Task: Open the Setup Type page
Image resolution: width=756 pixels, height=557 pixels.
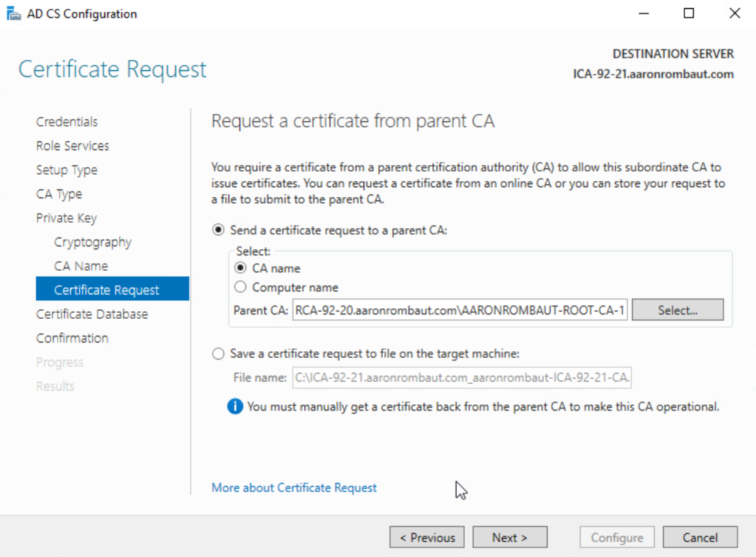Action: [x=66, y=170]
